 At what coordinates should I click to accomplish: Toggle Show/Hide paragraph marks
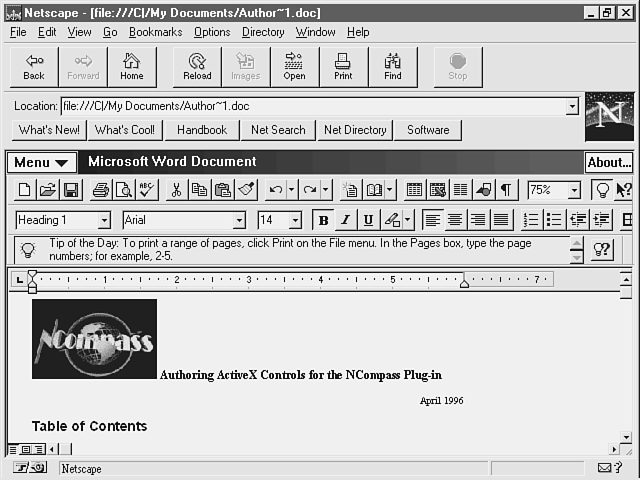point(507,190)
